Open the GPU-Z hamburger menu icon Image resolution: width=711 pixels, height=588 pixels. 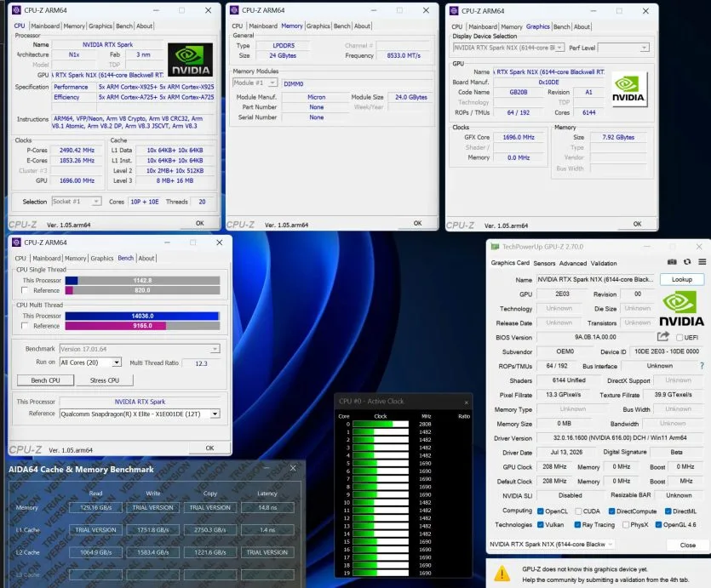pyautogui.click(x=702, y=262)
